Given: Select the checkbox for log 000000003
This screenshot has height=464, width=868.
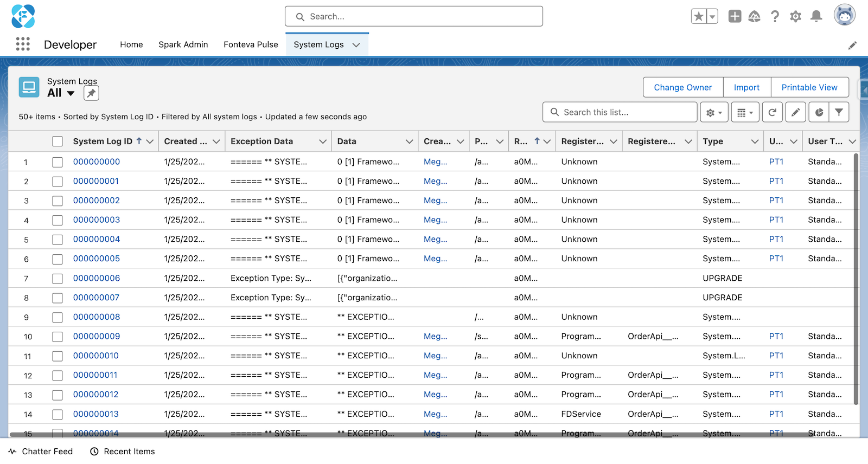Looking at the screenshot, I should coord(58,220).
